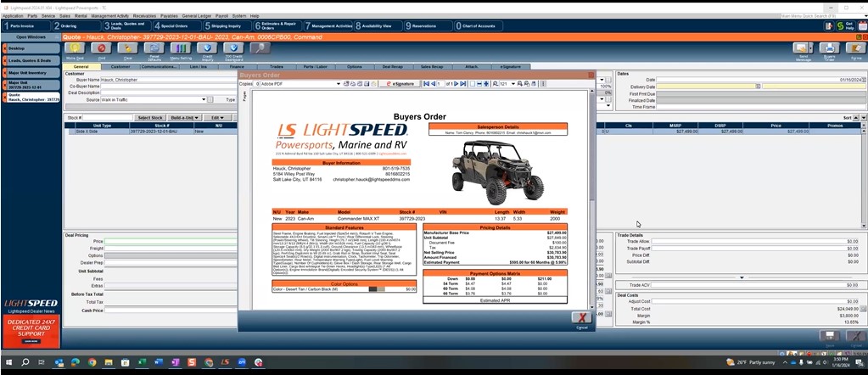Click the Save icon at bottom right
This screenshot has width=868, height=375.
tap(829, 338)
